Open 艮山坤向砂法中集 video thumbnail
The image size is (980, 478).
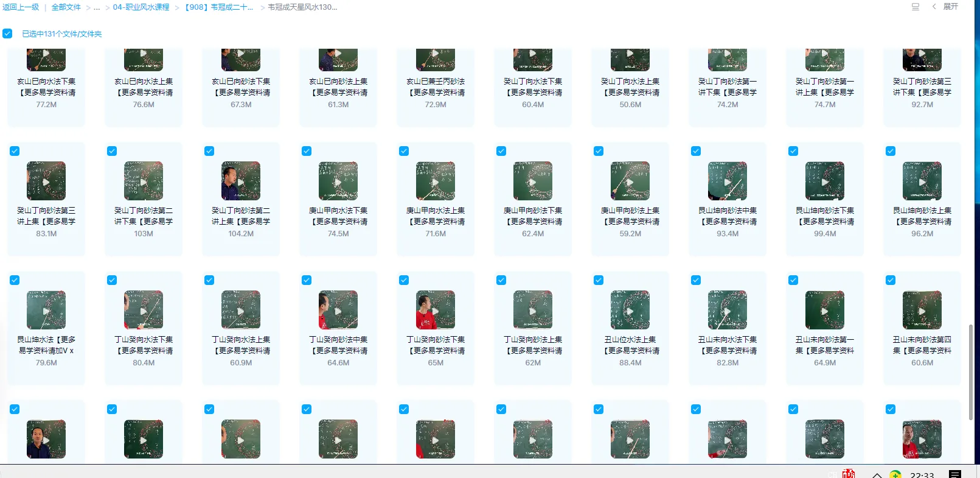coord(728,181)
